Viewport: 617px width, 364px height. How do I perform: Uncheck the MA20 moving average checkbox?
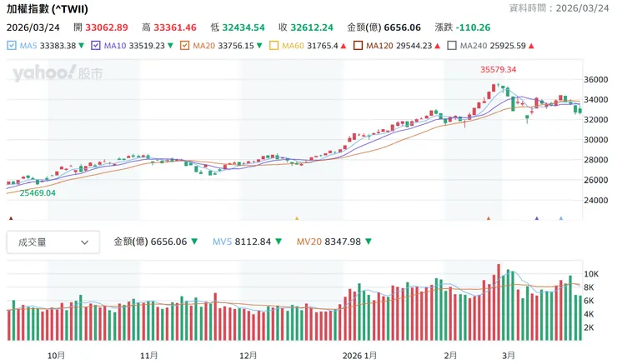click(x=184, y=46)
